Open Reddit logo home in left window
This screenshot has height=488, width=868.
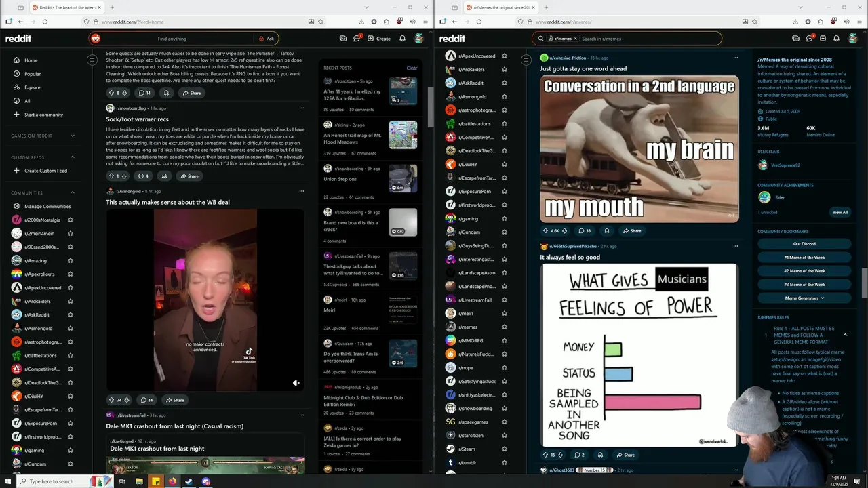(19, 39)
